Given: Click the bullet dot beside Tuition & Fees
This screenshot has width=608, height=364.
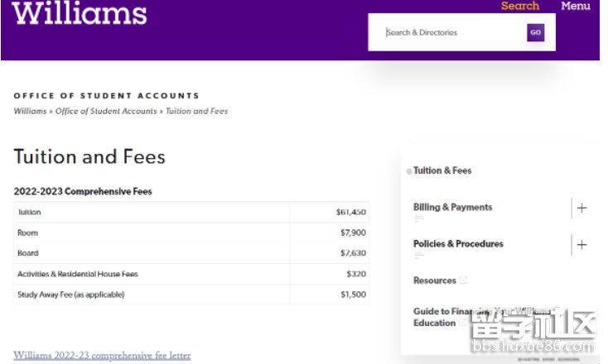Looking at the screenshot, I should tap(409, 171).
